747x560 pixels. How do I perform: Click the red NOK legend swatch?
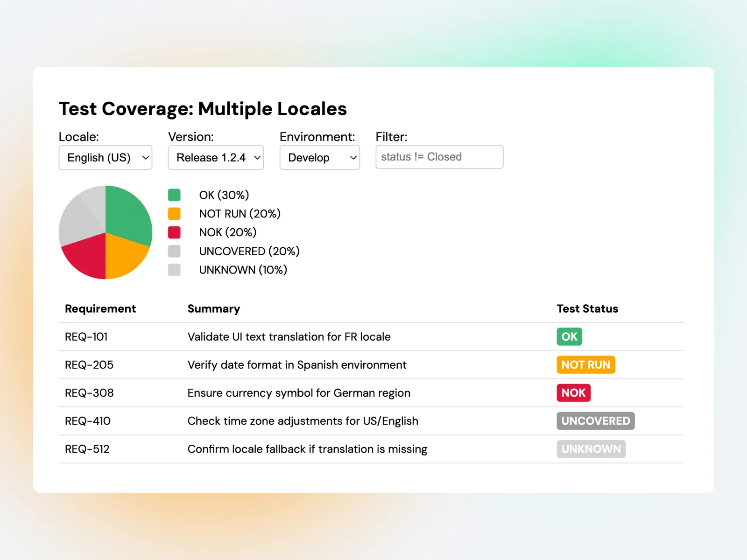point(174,232)
